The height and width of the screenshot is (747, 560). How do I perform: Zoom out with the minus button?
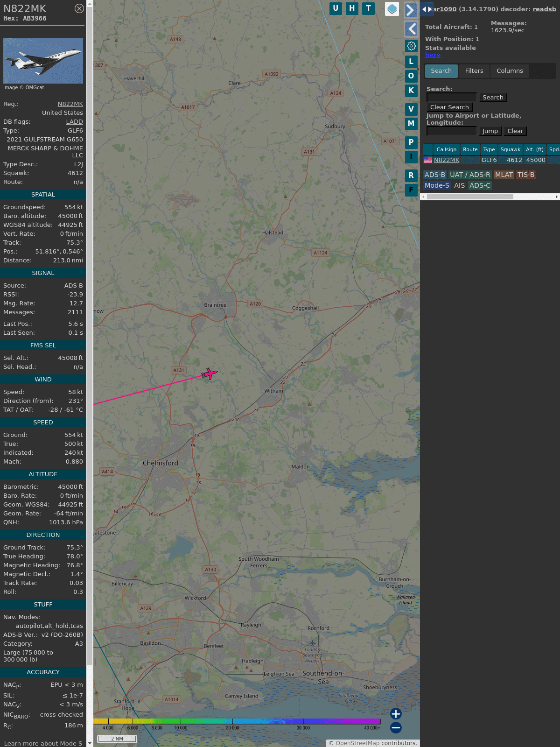click(x=396, y=727)
